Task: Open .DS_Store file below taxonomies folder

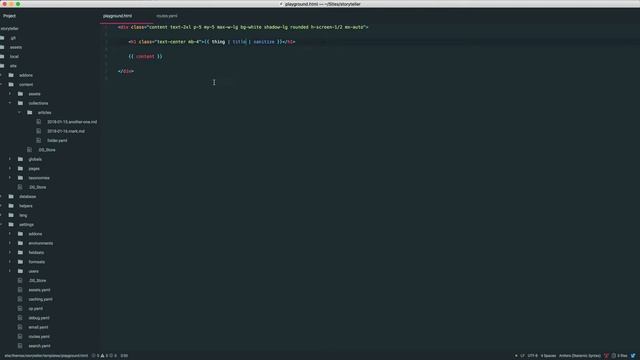Action: point(38,187)
